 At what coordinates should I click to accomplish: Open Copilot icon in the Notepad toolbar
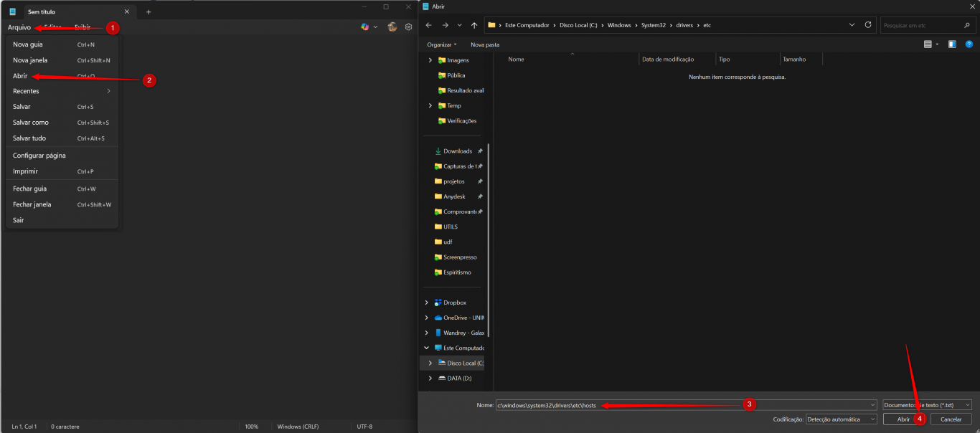364,27
